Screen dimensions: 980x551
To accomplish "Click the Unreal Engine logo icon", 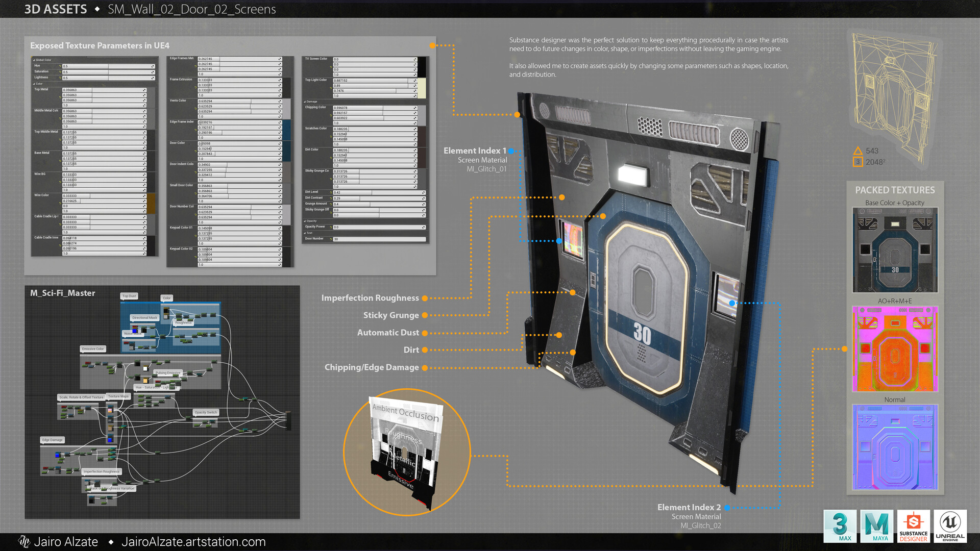I will click(x=950, y=525).
